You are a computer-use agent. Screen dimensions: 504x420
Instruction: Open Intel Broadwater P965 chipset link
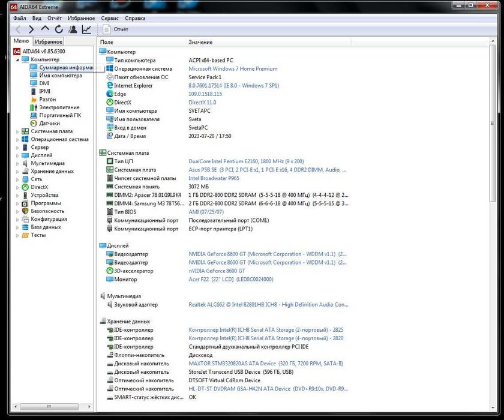coord(214,178)
